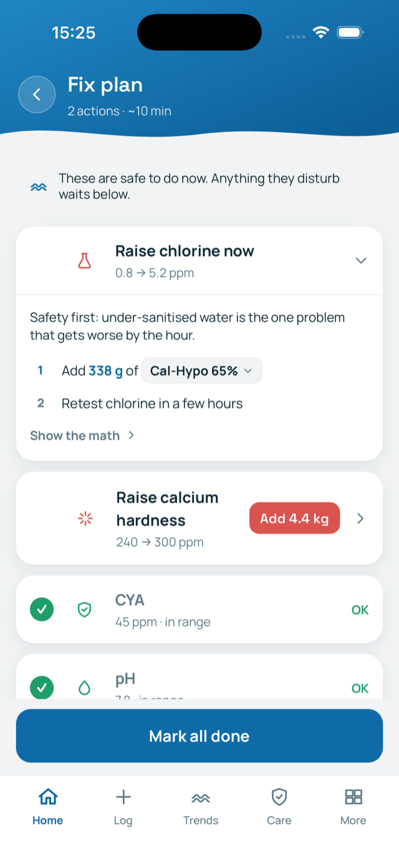
Task: Open the More tab
Action: click(353, 807)
